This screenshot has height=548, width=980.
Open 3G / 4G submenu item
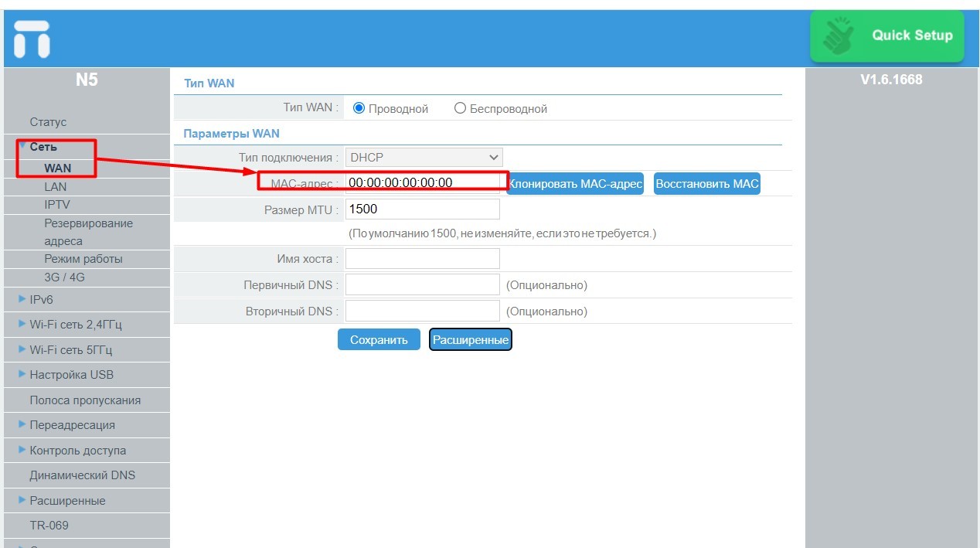(65, 277)
